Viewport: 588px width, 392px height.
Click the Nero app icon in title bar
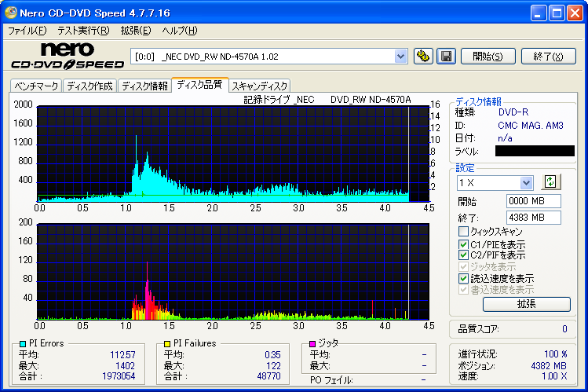(x=10, y=13)
